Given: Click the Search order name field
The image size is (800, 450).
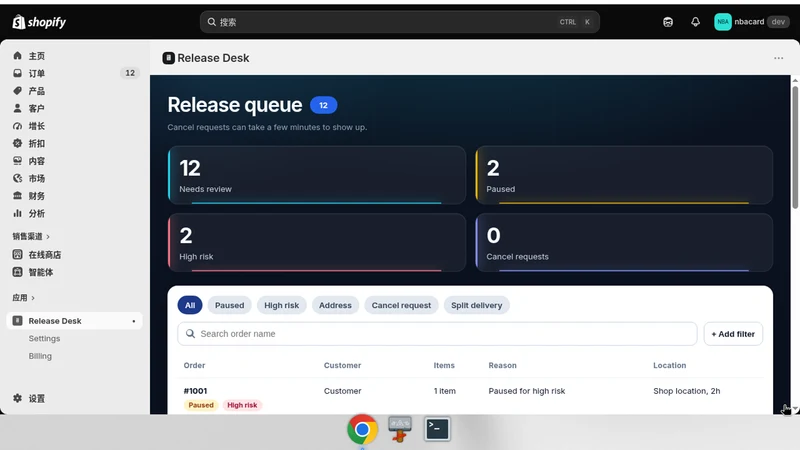Looking at the screenshot, I should coord(437,334).
